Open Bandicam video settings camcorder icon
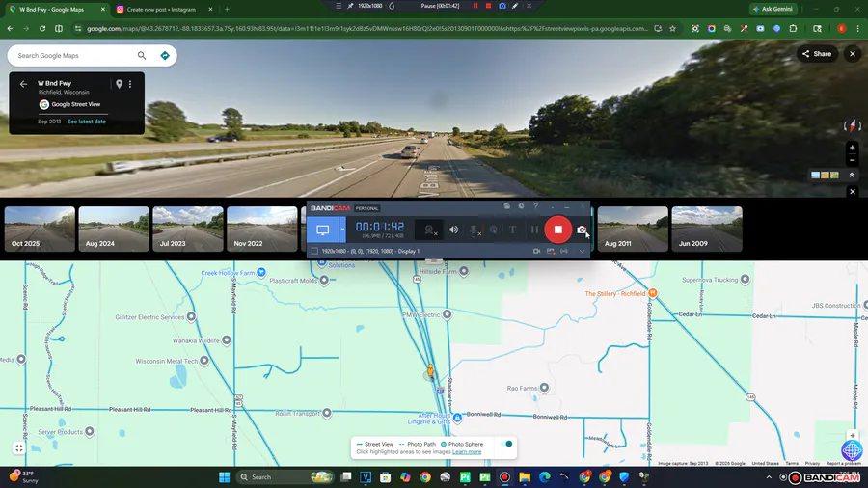The height and width of the screenshot is (488, 868). [x=536, y=251]
